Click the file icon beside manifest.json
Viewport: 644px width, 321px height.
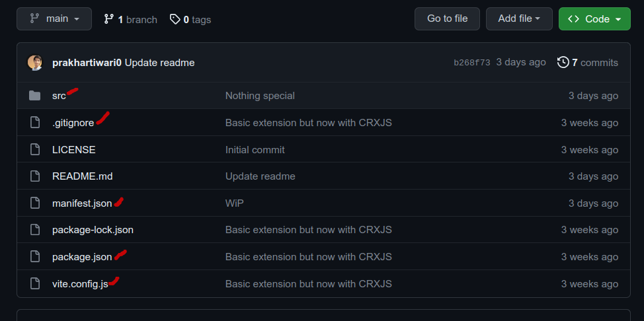pyautogui.click(x=35, y=203)
